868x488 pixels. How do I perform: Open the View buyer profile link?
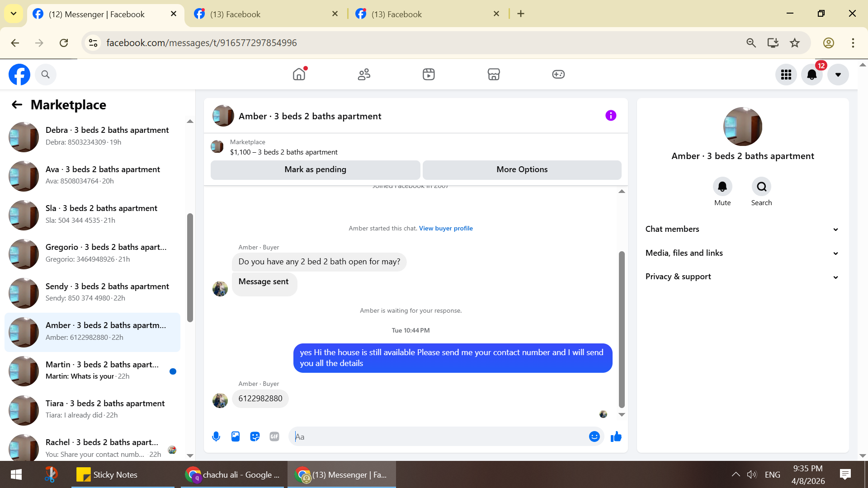[446, 228]
